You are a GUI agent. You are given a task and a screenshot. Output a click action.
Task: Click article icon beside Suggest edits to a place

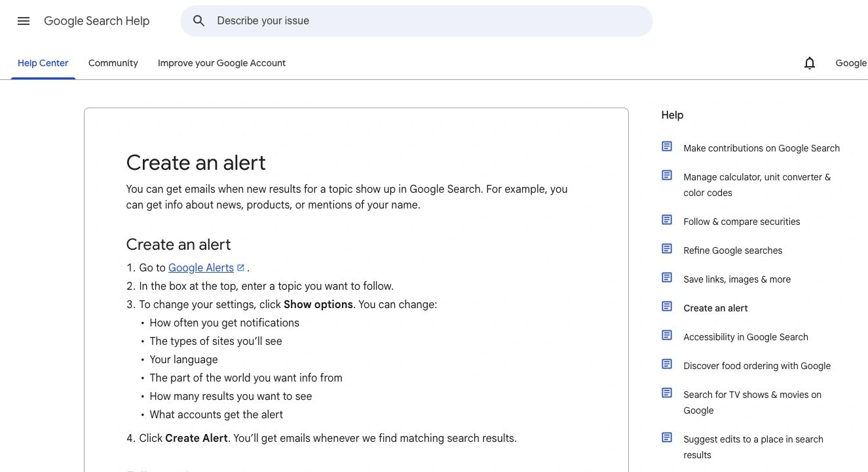[x=667, y=438]
